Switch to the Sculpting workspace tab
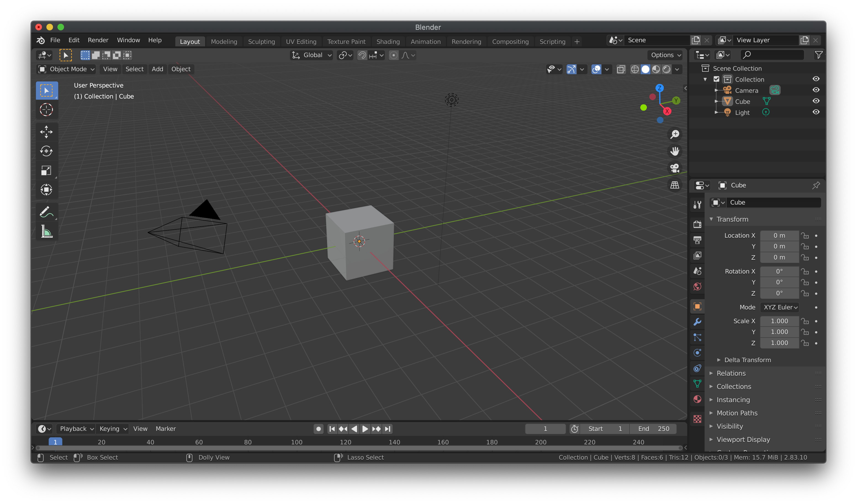Viewport: 857px width, 504px height. point(261,41)
